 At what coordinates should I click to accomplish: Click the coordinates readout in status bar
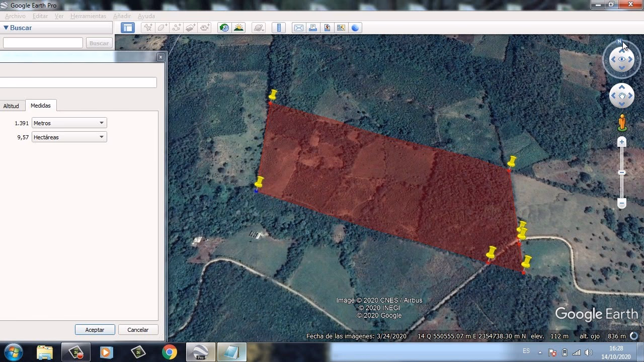pos(471,336)
